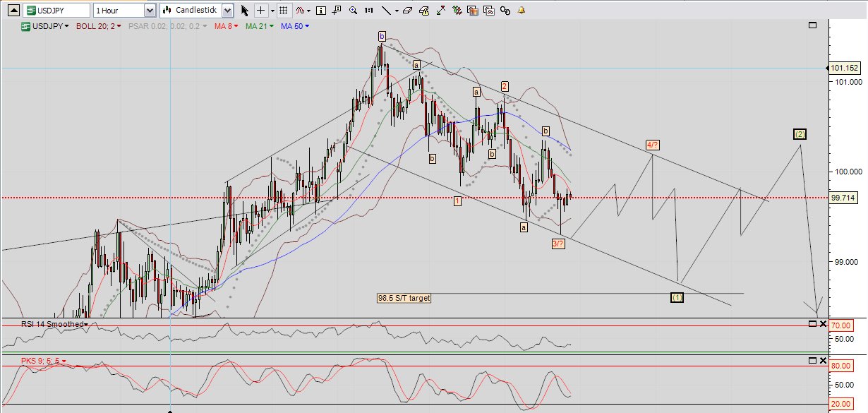The image size is (868, 413).
Task: Click the red-green diagonal arrows icon
Action: (x=442, y=11)
